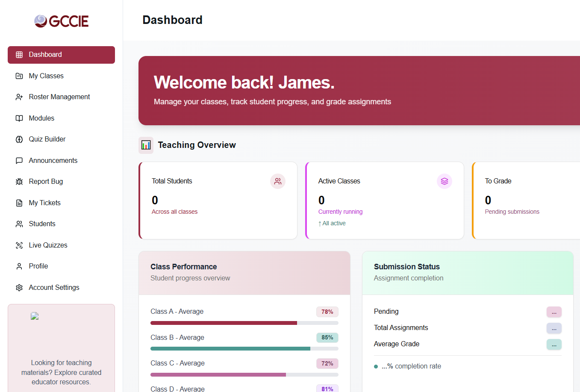Open My Tickets from the sidebar
Viewport: 580px width, 392px height.
pos(44,203)
